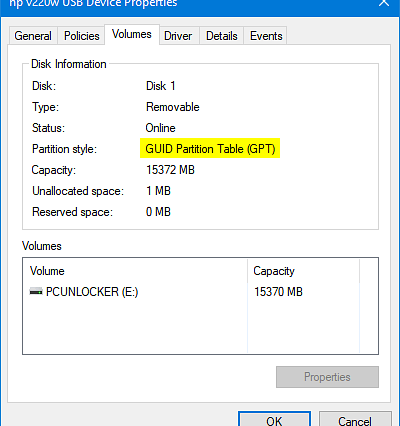Click the 15372 MB capacity value
400x426 pixels.
(x=170, y=170)
